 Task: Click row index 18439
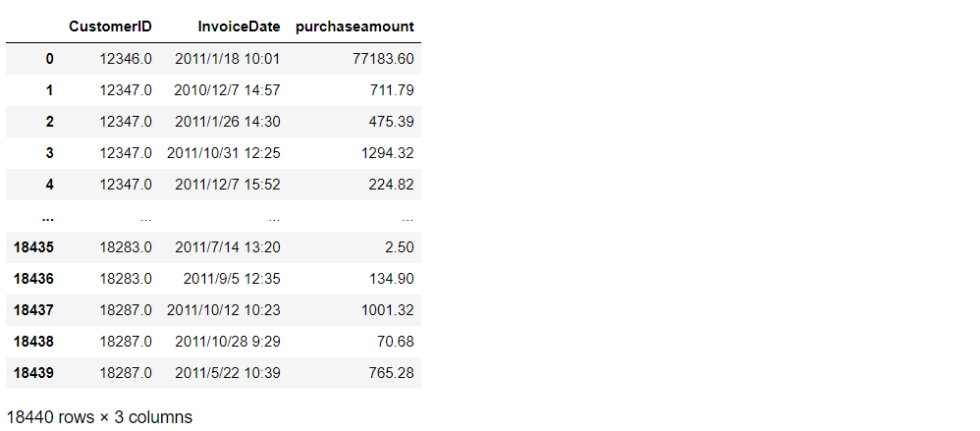point(34,373)
